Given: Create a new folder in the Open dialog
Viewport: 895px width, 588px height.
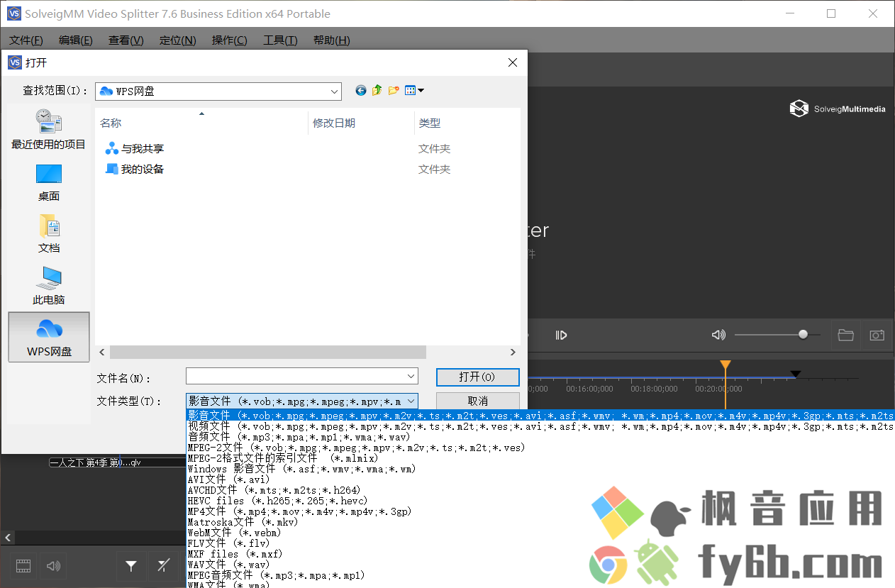Looking at the screenshot, I should click(x=394, y=90).
